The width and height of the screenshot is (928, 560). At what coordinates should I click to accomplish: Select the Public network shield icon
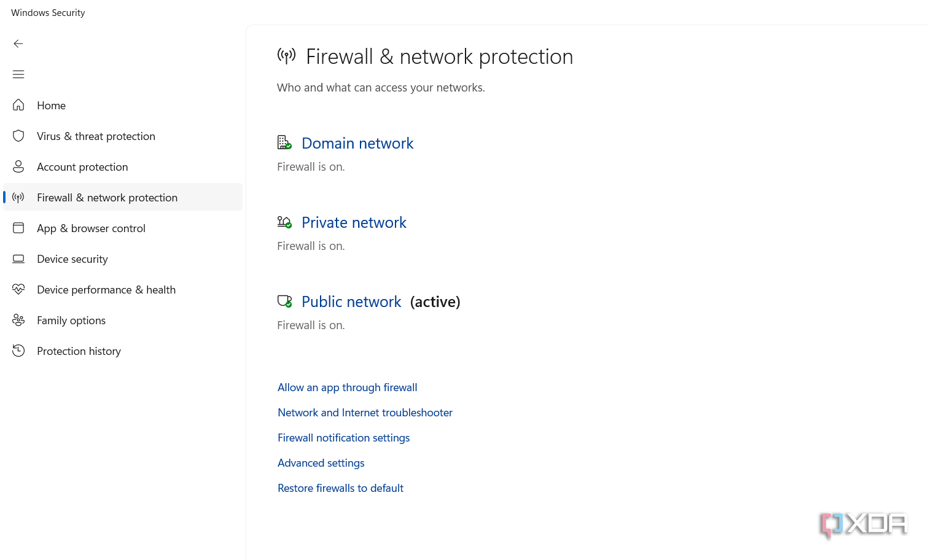[284, 301]
